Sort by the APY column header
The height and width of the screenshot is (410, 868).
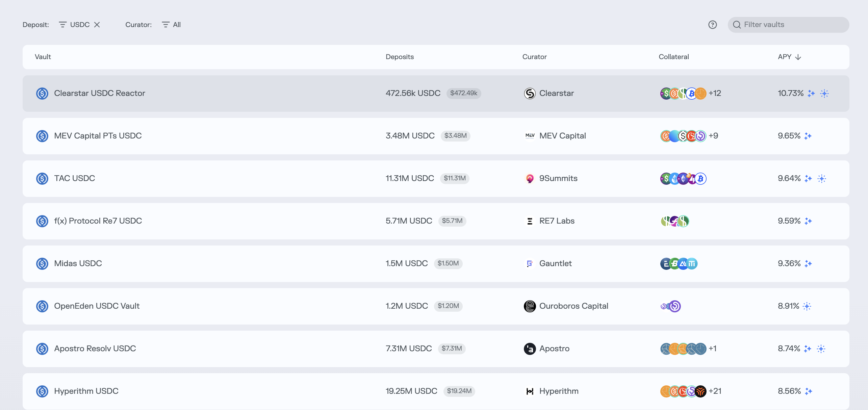coord(790,57)
